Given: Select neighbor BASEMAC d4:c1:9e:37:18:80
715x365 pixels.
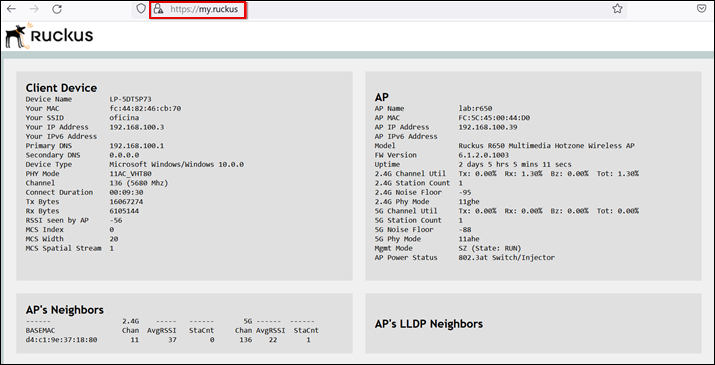Looking at the screenshot, I should [61, 340].
